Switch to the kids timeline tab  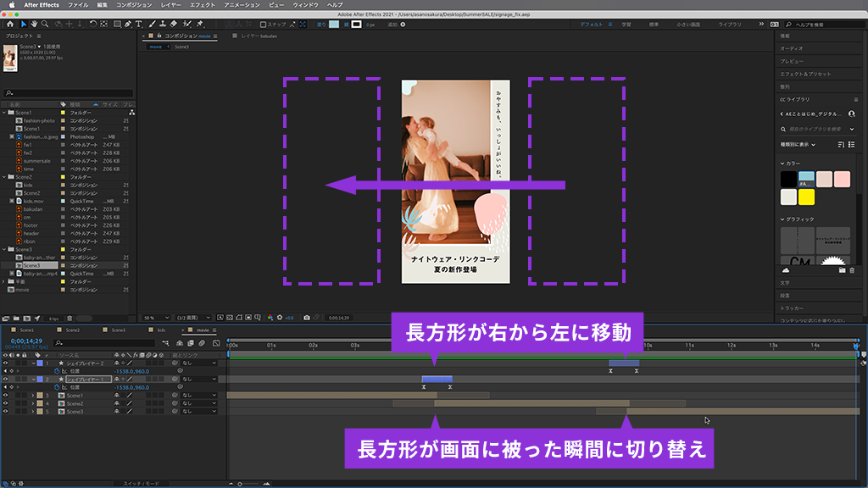[161, 330]
